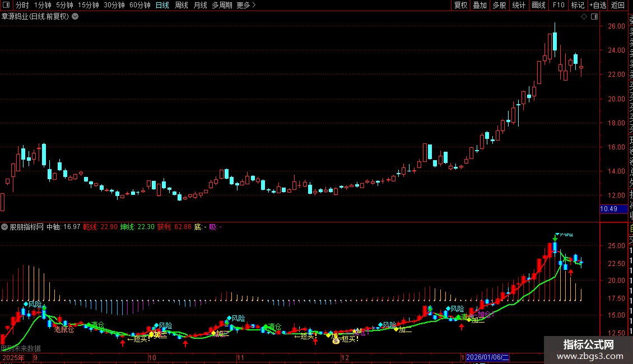Open 统计 statistics

(519, 5)
